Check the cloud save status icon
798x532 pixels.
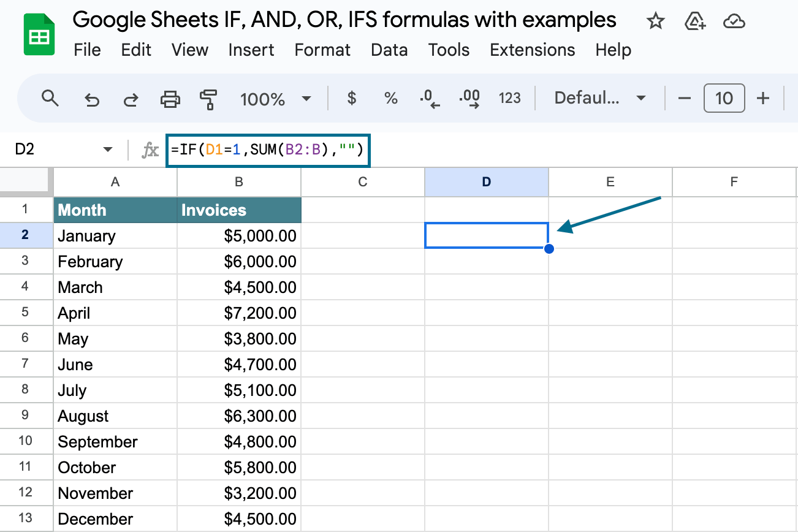coord(733,22)
